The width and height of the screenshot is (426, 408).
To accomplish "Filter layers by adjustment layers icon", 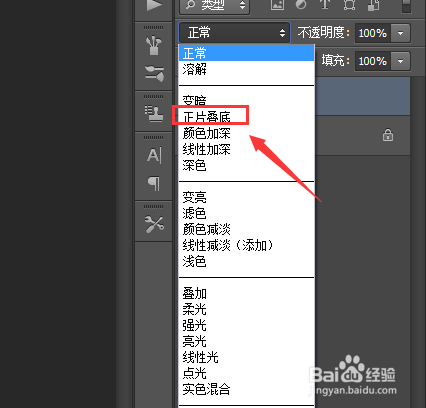I will (x=301, y=4).
